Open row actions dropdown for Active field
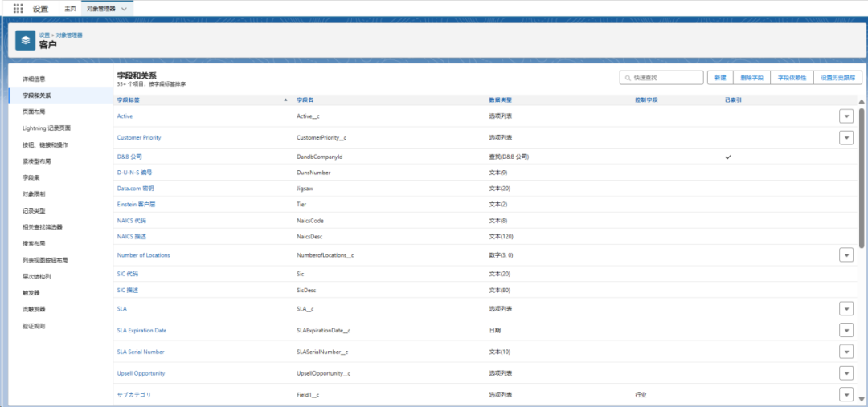This screenshot has height=407, width=868. point(845,116)
